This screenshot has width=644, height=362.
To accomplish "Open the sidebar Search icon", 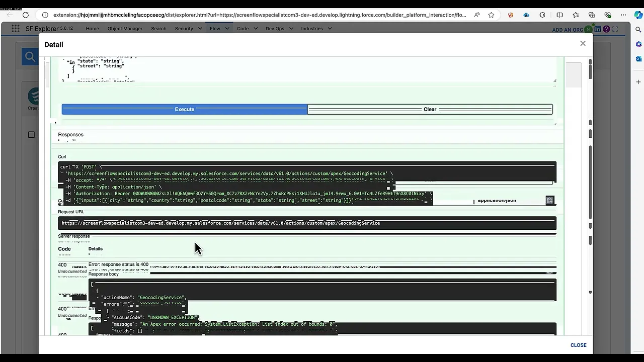I will (638, 30).
